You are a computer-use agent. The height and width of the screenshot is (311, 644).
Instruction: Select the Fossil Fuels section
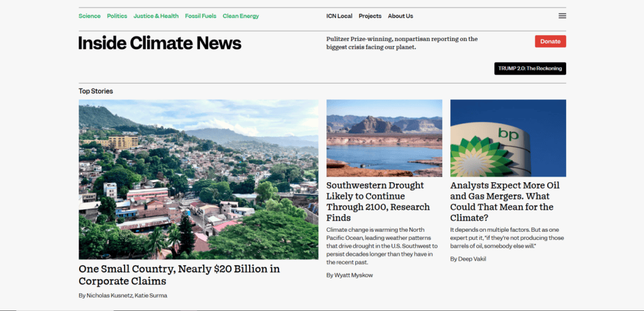coord(201,16)
